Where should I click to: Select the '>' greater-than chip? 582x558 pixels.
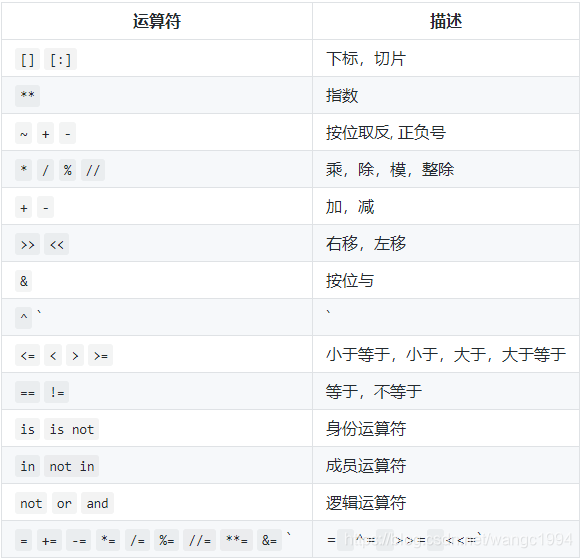tap(75, 355)
